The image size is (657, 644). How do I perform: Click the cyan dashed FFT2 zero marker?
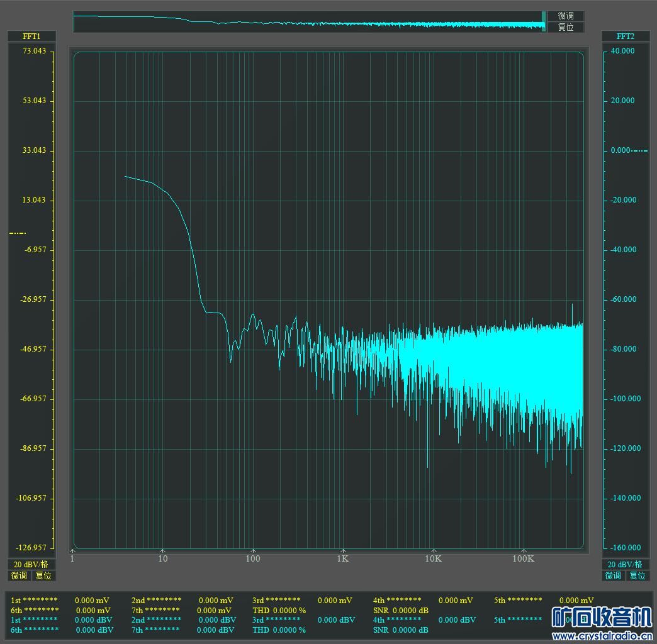640,150
